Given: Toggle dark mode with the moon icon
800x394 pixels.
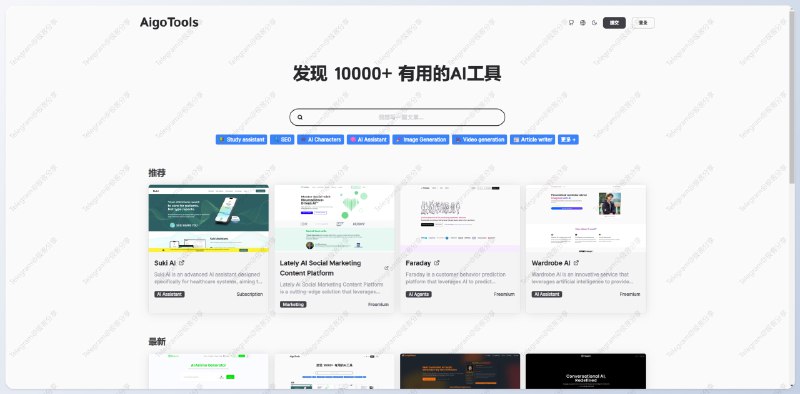Looking at the screenshot, I should (x=594, y=22).
